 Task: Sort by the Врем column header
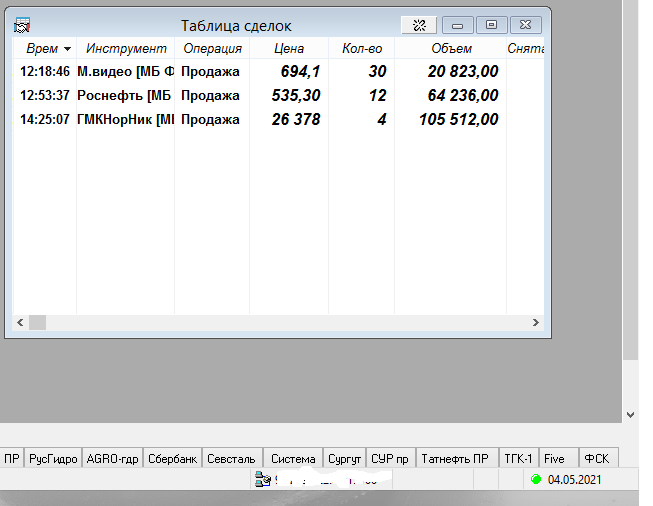coord(45,48)
